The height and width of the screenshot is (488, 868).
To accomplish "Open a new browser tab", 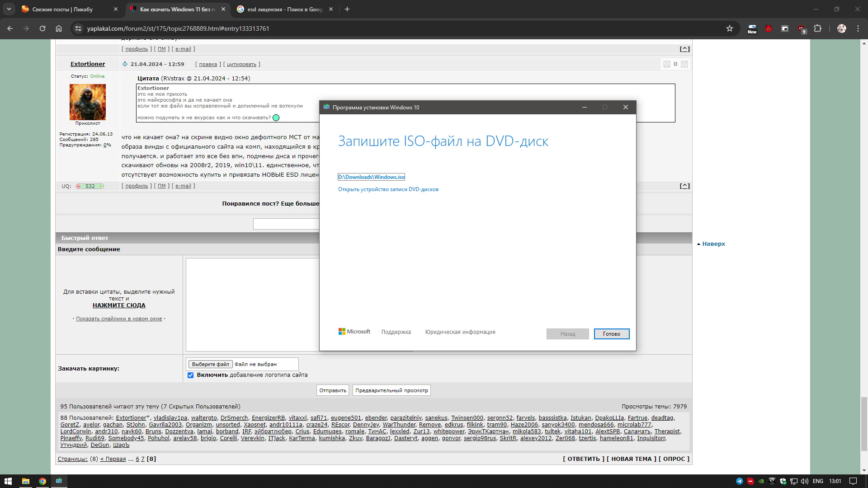I will click(x=347, y=9).
